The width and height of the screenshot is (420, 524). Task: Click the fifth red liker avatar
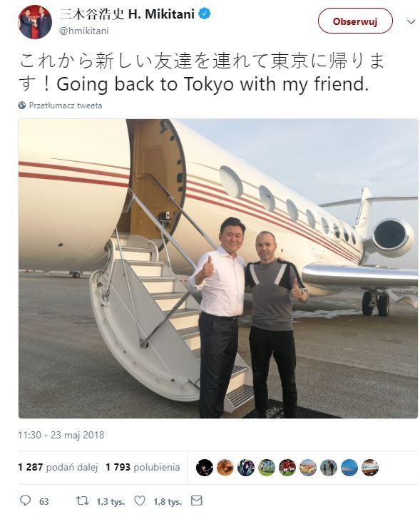(287, 467)
